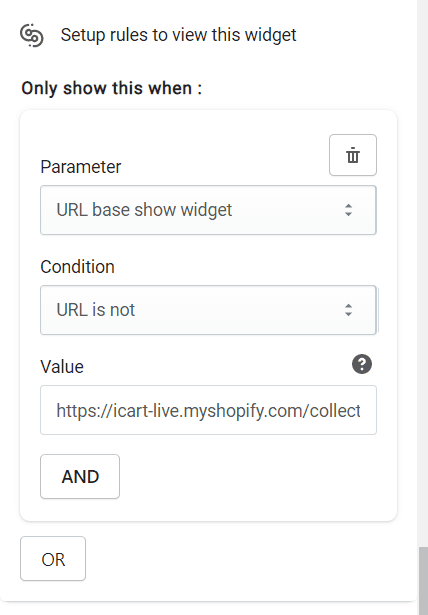This screenshot has width=428, height=615.
Task: Click the Parameter field label
Action: click(x=81, y=167)
